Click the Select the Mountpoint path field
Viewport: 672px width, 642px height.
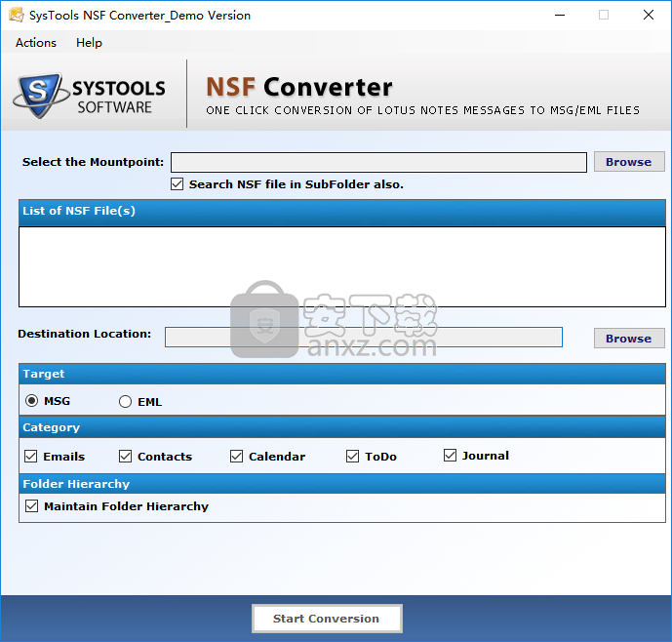click(x=378, y=162)
